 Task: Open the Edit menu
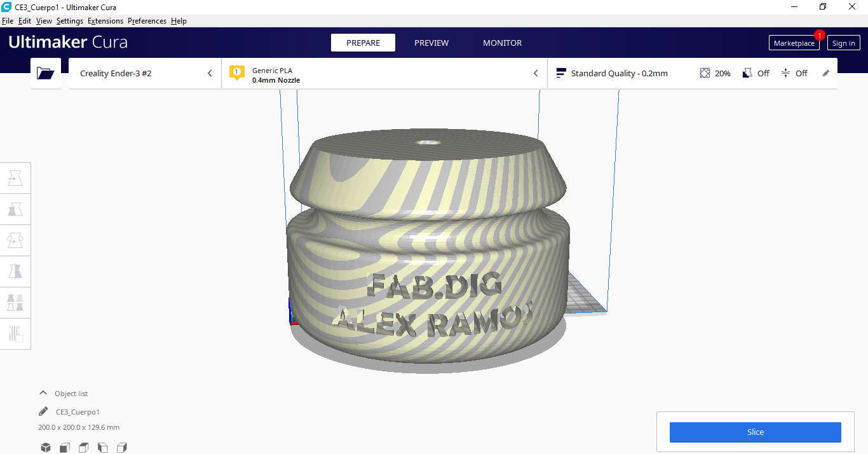(25, 21)
